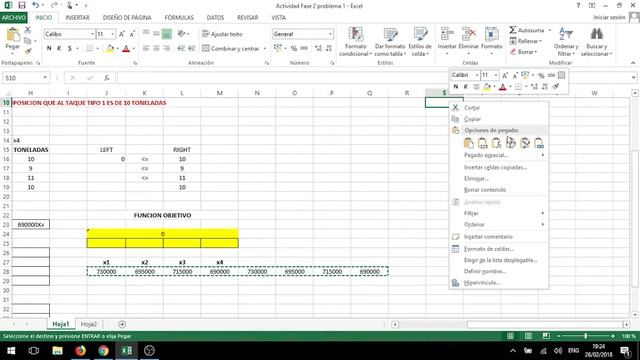Switch to the VISTA tab
The width and height of the screenshot is (640, 360).
[279, 18]
